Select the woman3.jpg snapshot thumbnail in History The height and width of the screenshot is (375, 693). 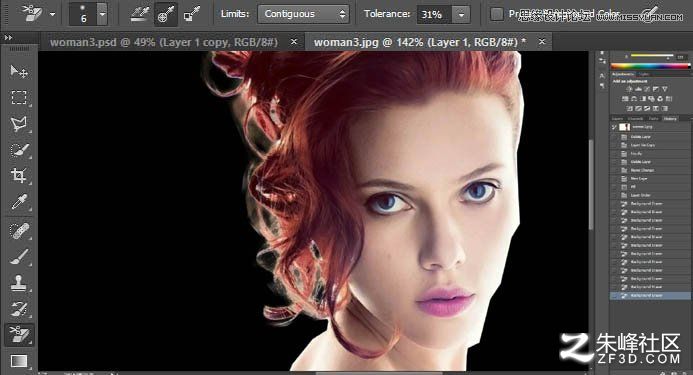624,127
